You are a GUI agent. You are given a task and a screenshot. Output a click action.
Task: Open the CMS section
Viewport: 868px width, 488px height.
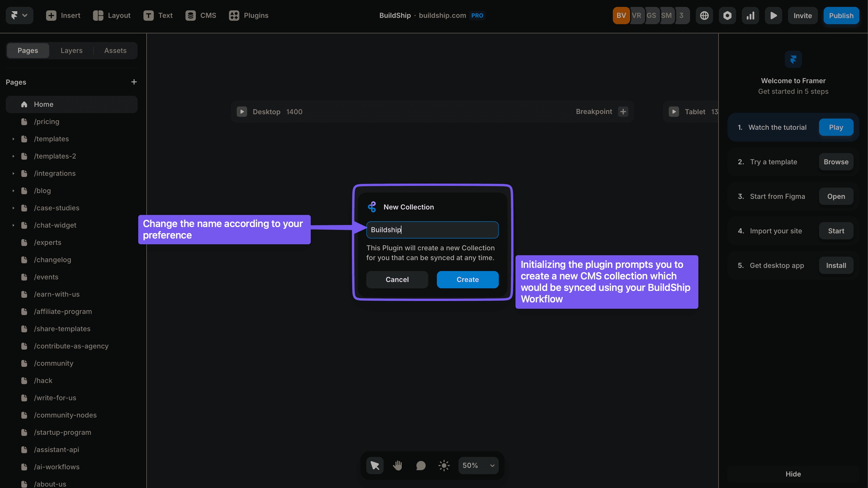coord(200,16)
